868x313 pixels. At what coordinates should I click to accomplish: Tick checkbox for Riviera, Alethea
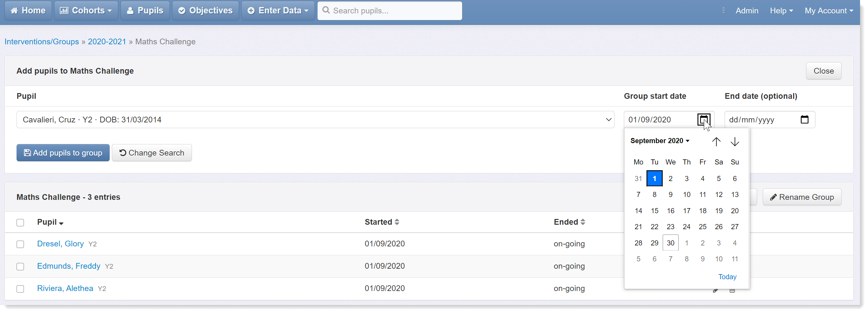point(20,289)
